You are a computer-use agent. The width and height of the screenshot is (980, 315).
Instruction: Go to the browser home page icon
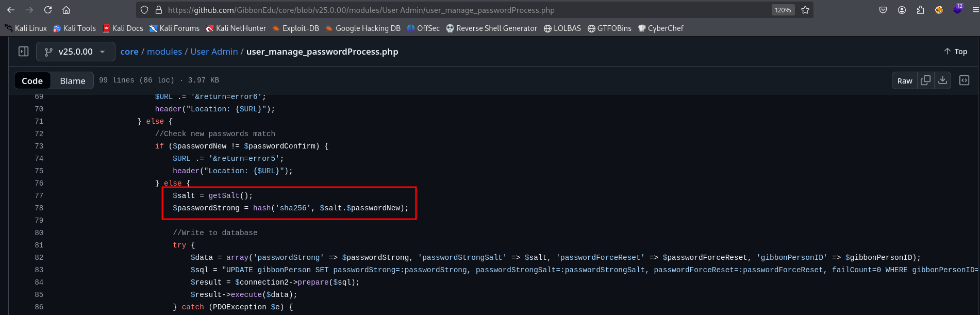[x=66, y=10]
